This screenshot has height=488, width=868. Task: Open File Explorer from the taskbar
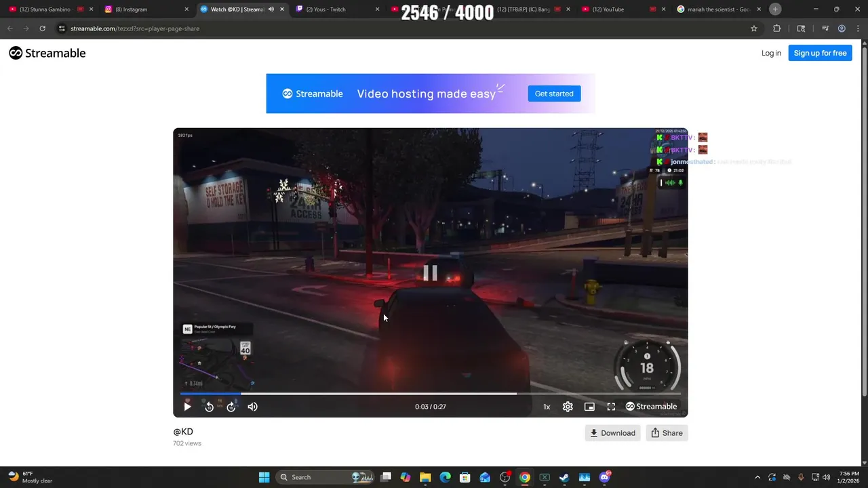click(425, 477)
